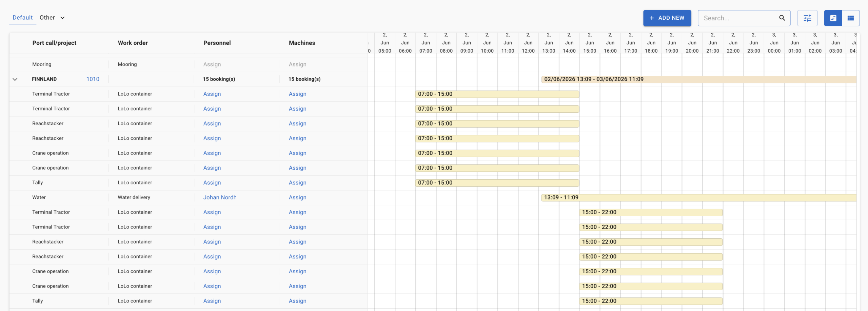This screenshot has height=311, width=868.
Task: Select the Default tab
Action: pyautogui.click(x=23, y=18)
